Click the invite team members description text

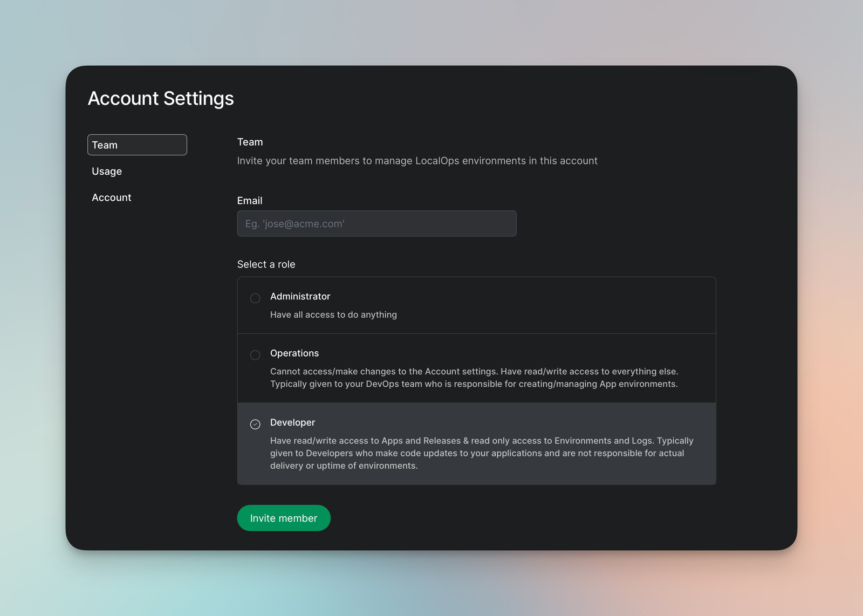pyautogui.click(x=417, y=161)
